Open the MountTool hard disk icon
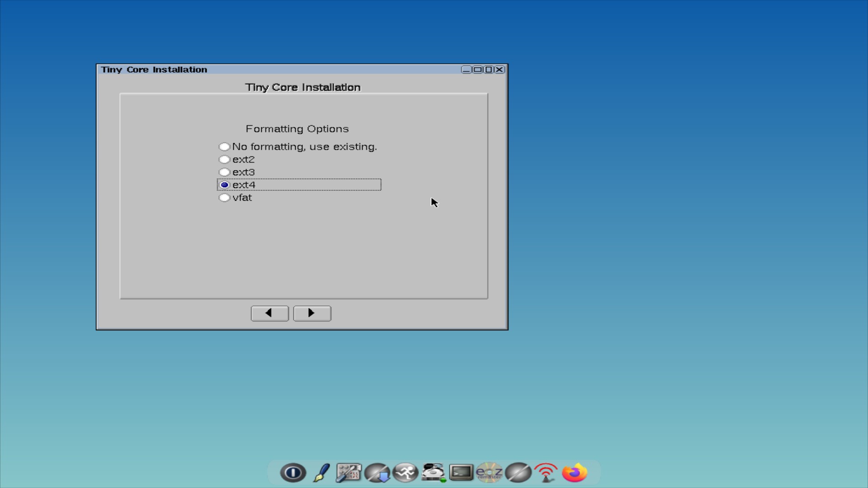 coord(434,473)
